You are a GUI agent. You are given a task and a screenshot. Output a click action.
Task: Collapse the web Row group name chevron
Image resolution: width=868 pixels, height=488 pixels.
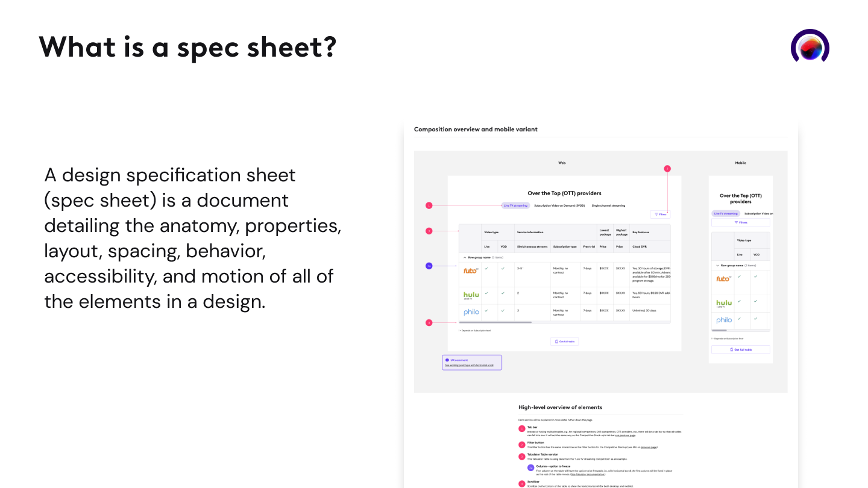point(464,257)
